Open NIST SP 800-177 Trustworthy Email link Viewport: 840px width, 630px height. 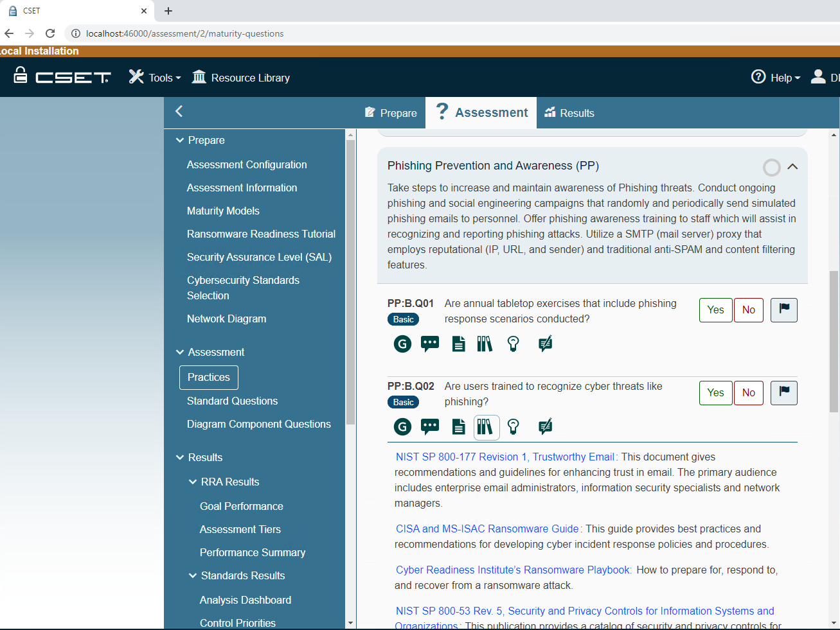(x=505, y=457)
